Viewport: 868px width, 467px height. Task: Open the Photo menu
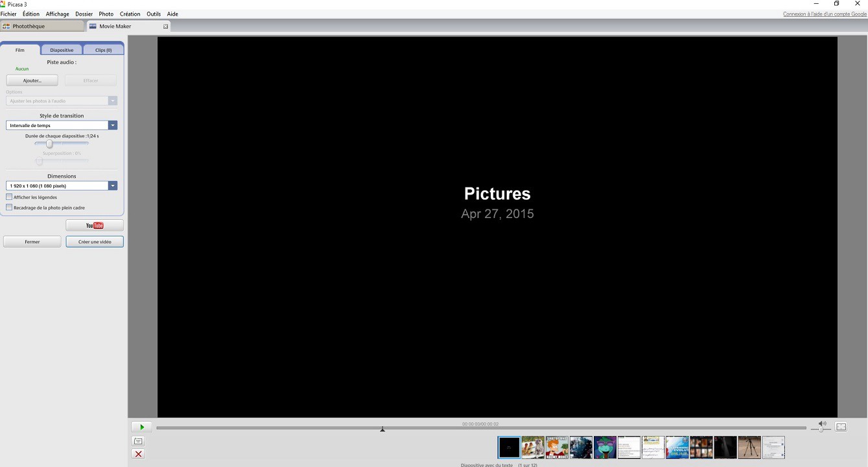(x=106, y=14)
